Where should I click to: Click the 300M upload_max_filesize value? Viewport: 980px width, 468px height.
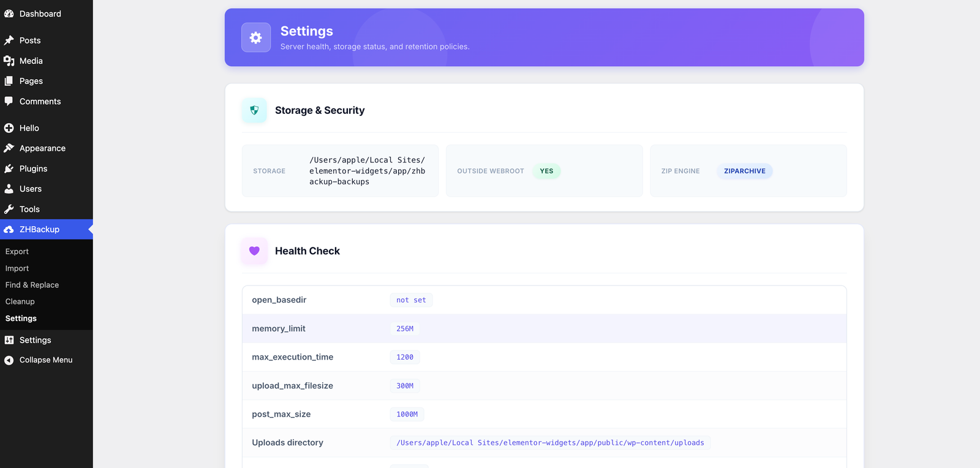click(x=405, y=386)
